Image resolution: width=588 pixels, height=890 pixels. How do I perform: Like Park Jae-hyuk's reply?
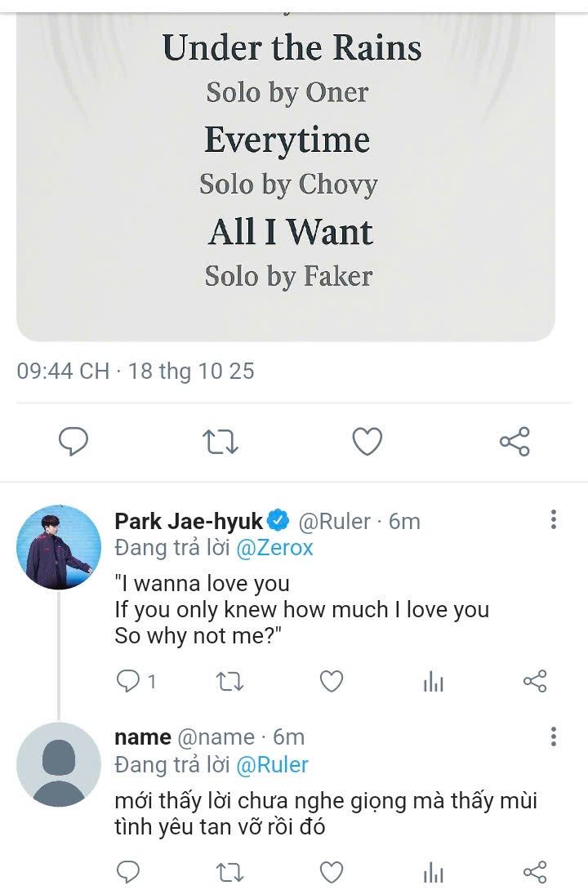pos(331,681)
